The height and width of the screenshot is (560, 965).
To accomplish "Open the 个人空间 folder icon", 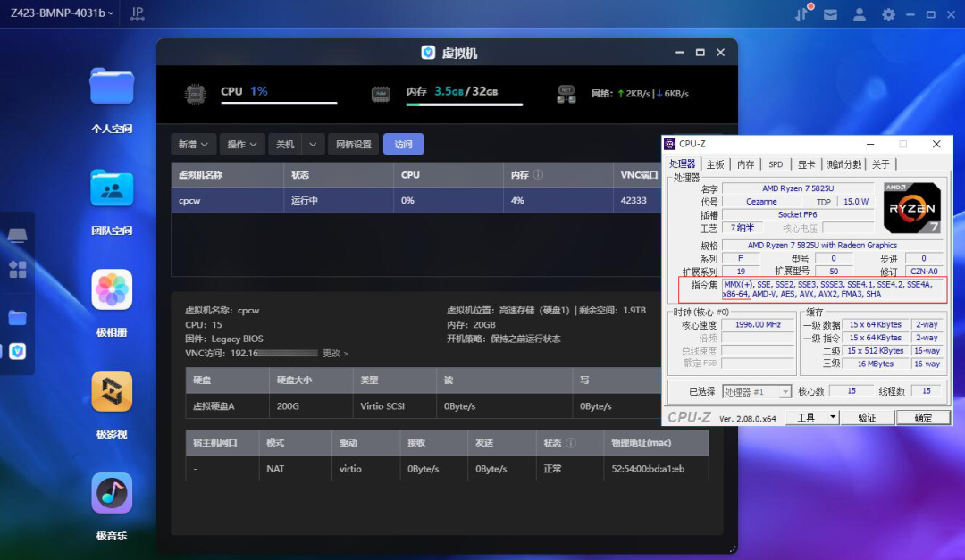I will coord(112,87).
